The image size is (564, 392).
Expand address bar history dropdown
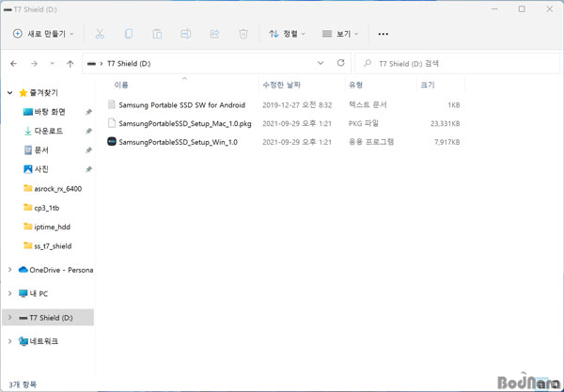[321, 63]
